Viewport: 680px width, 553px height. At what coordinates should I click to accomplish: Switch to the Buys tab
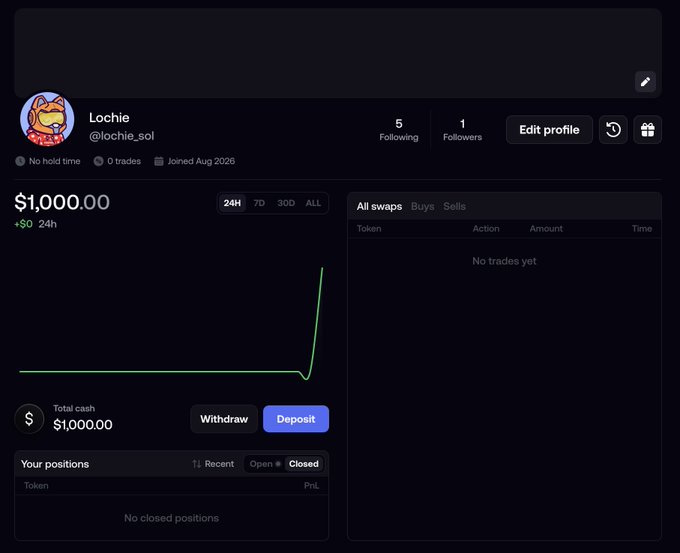[422, 206]
